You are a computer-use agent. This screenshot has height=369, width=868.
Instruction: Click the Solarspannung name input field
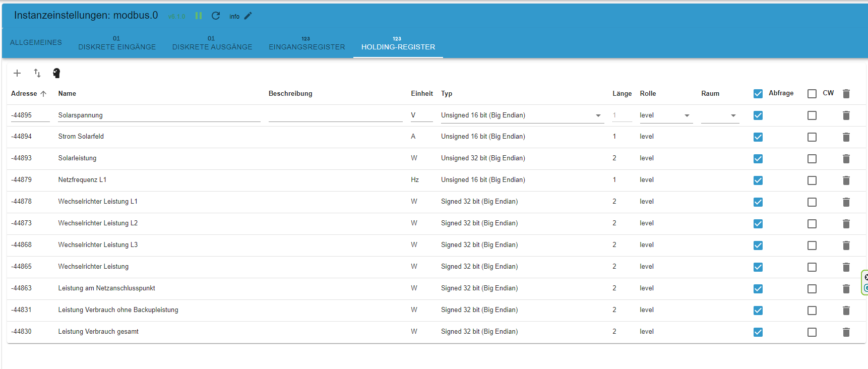tap(159, 115)
